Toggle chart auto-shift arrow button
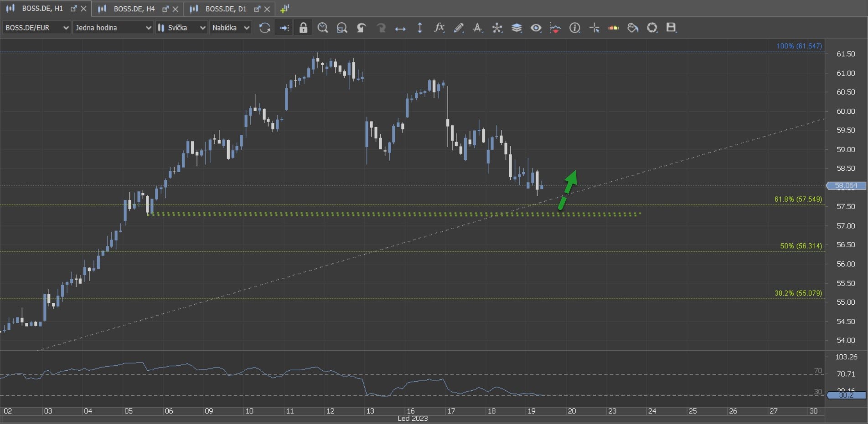Screen dimensions: 868x424 [x=284, y=28]
